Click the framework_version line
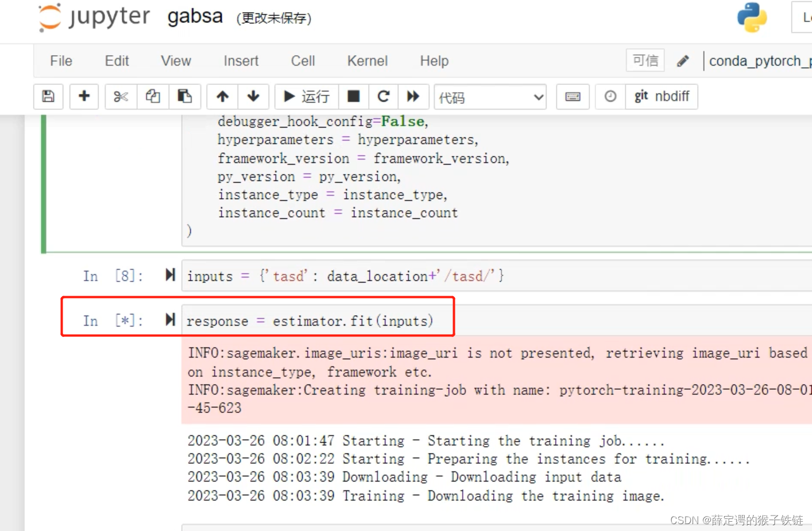Screen dimensions: 812x531 pyautogui.click(x=363, y=158)
